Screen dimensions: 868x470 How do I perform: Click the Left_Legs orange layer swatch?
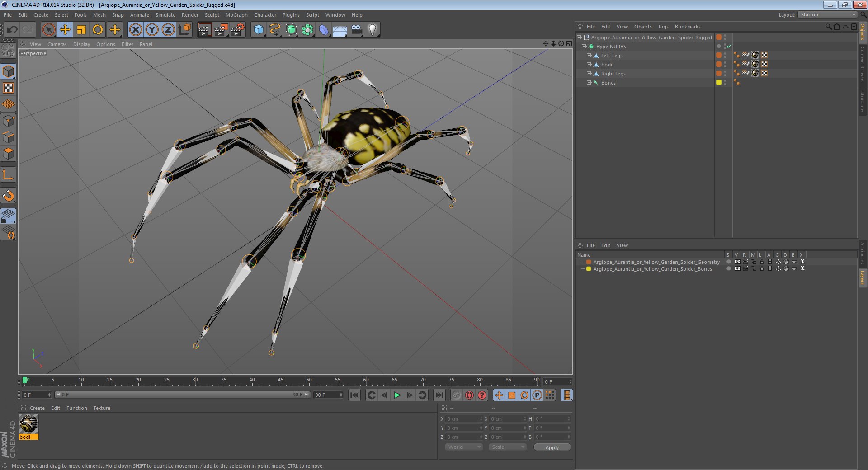(x=719, y=55)
